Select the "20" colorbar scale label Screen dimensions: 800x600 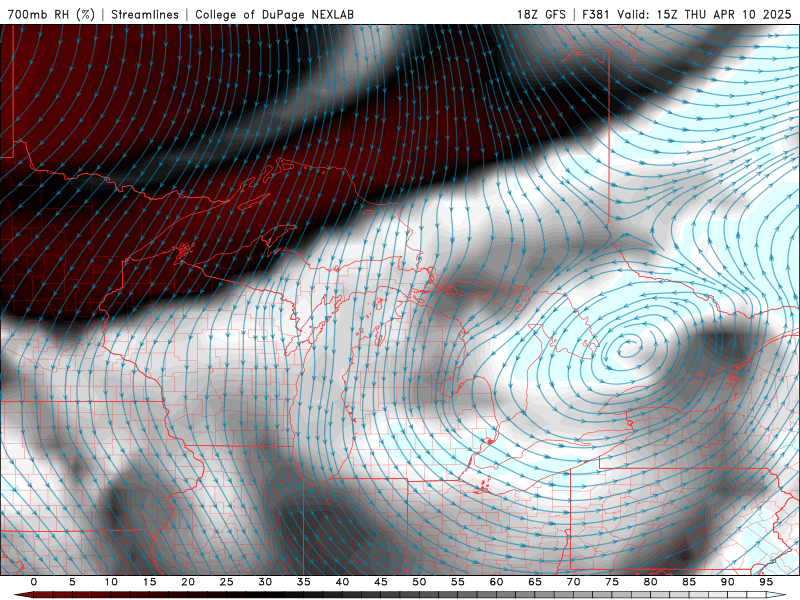tap(188, 582)
